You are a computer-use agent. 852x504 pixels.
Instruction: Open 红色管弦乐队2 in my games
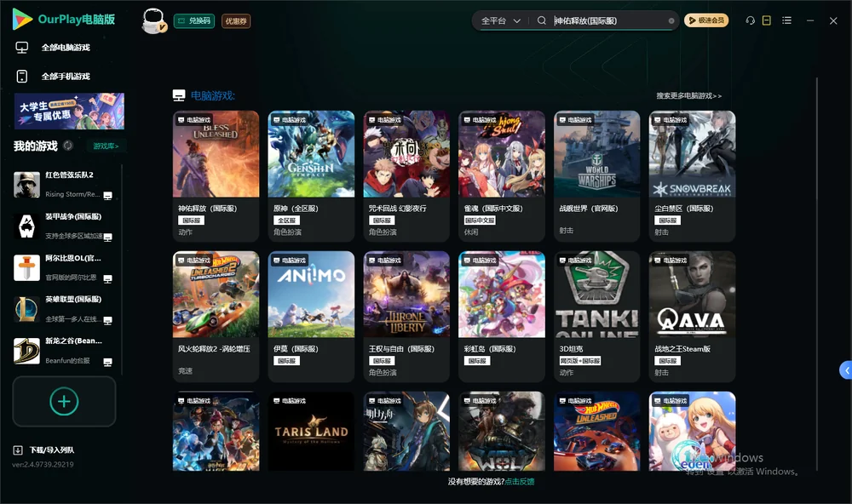[x=62, y=185]
